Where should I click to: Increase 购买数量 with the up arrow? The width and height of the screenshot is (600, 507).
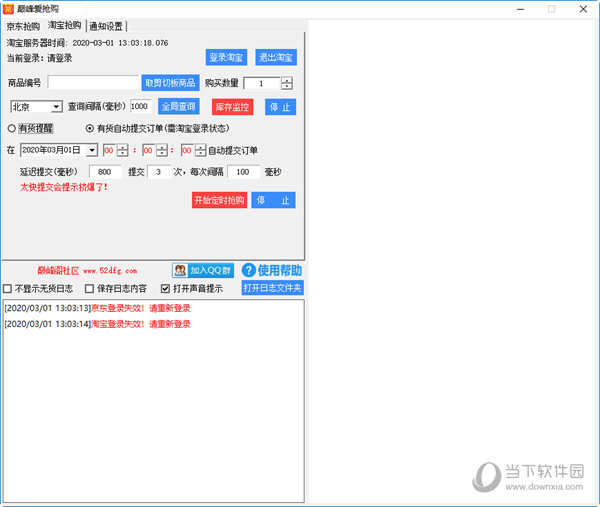287,80
